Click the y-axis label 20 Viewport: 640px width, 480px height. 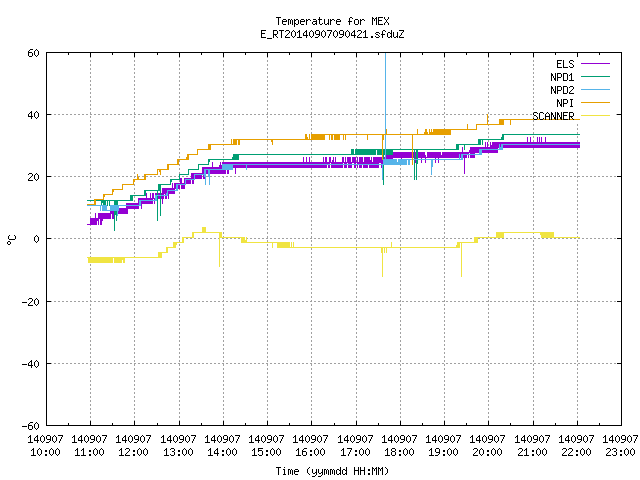pyautogui.click(x=33, y=177)
